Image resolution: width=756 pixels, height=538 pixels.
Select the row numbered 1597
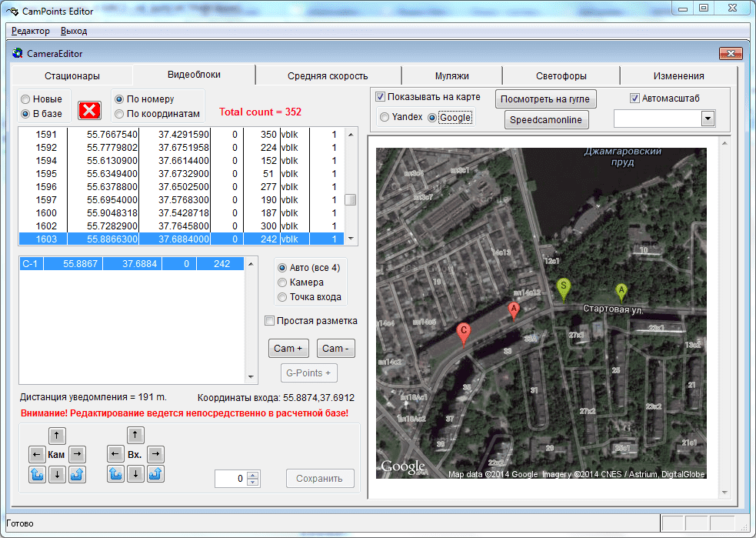[x=182, y=200]
